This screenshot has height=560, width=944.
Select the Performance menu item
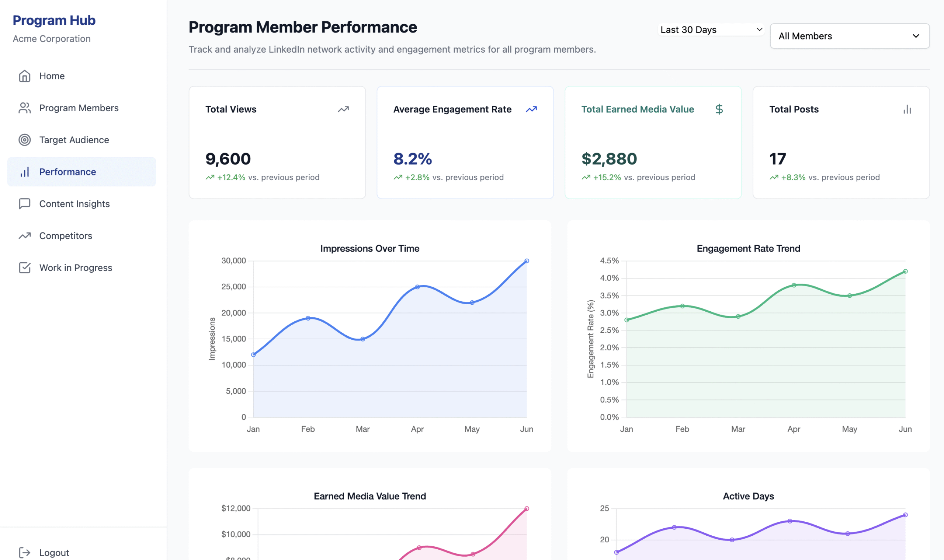point(81,172)
